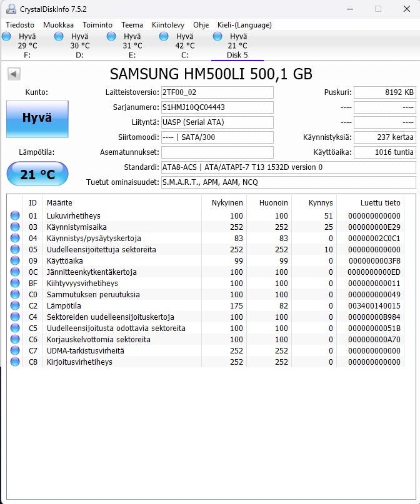Click the Luettu tieto column header
This screenshot has width=420, height=504.
pyautogui.click(x=371, y=203)
